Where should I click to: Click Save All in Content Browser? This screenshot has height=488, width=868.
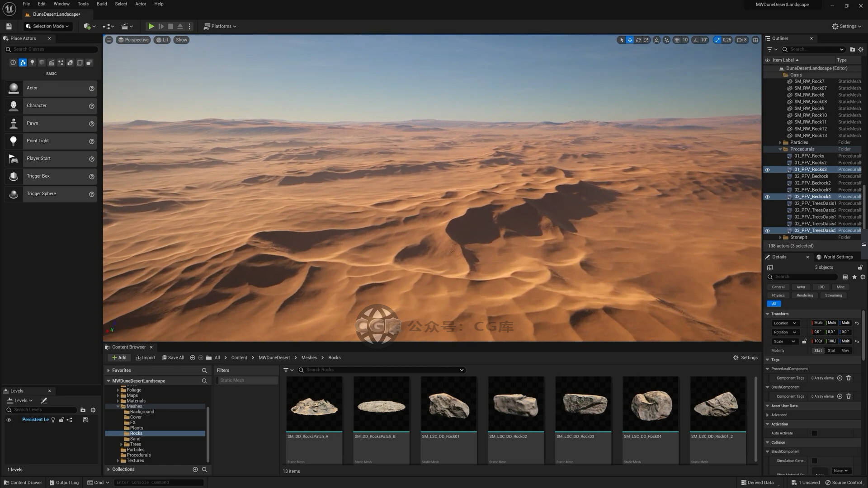click(x=173, y=358)
